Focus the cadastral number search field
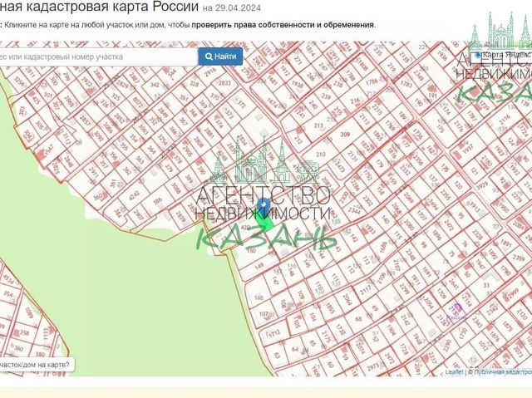Screen dimensions: 532x398 pyautogui.click(x=98, y=57)
